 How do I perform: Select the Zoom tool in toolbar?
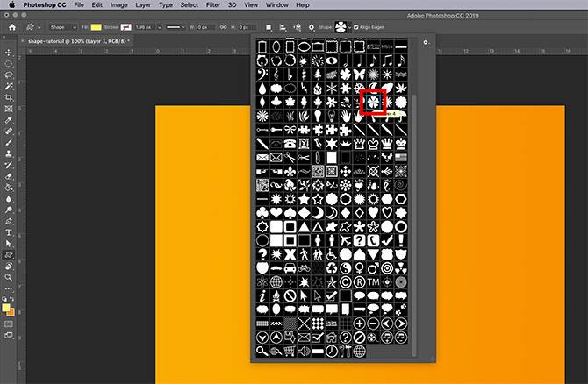pyautogui.click(x=8, y=277)
